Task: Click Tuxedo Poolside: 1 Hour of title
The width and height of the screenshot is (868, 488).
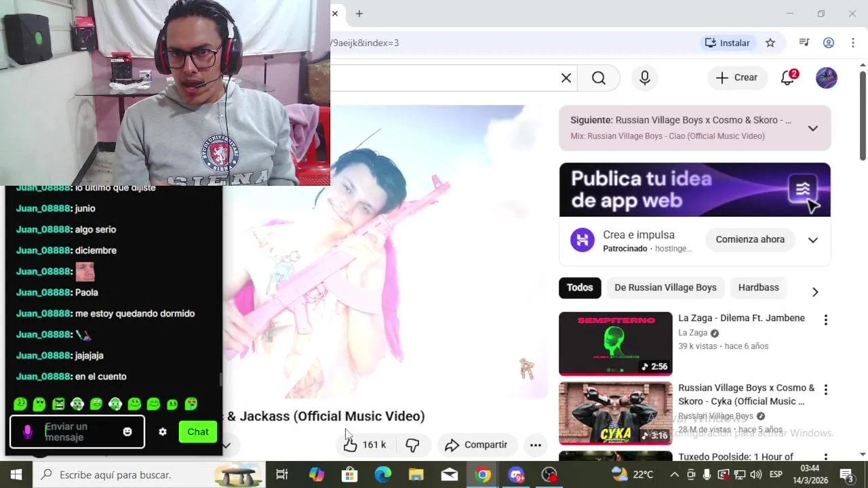Action: [736, 456]
